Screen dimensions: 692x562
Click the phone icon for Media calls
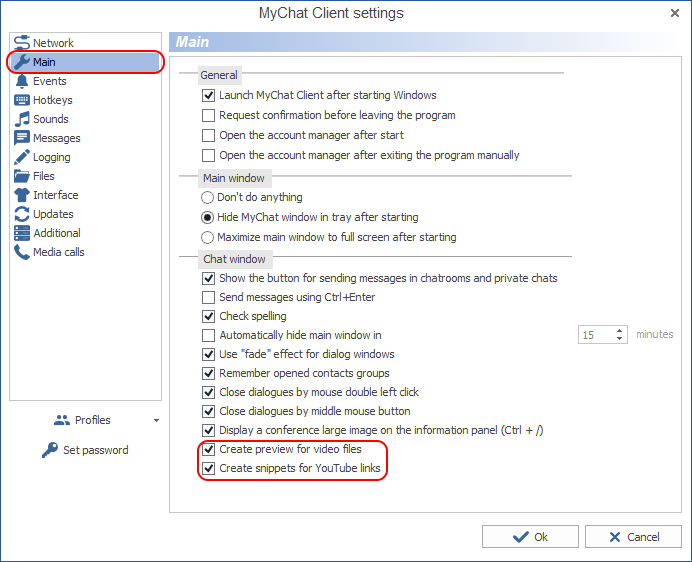[x=22, y=252]
